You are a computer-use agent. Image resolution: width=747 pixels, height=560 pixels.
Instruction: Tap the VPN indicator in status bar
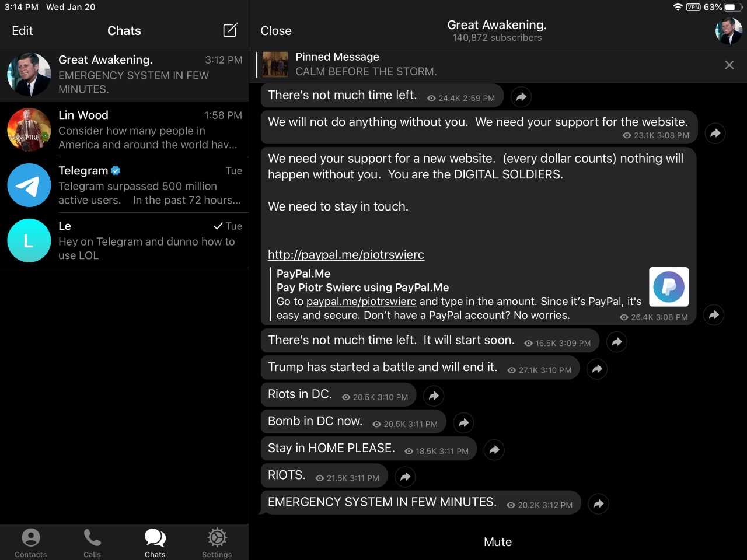point(693,7)
